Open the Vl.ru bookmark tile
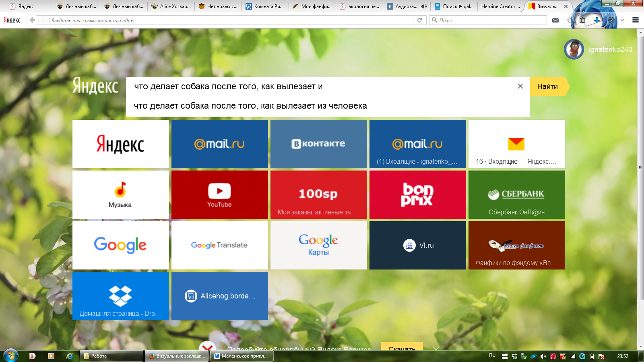Screen dimensions: 644x362 (x=418, y=245)
